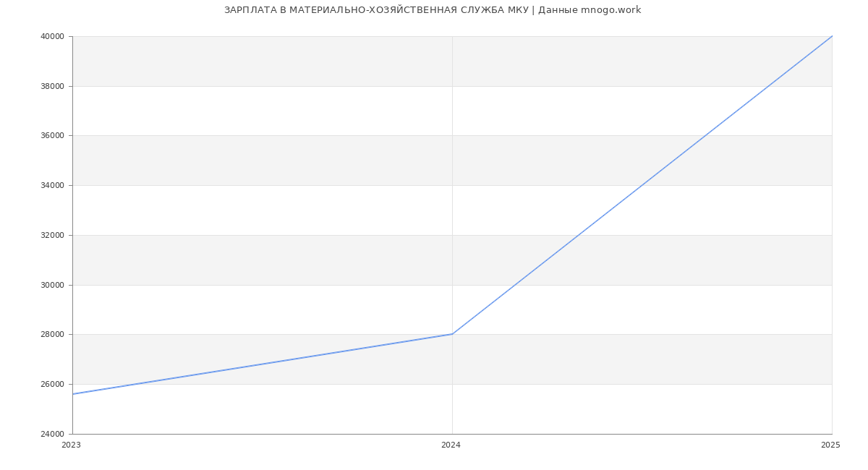Screen dimensions: 868x470
Task: Click the 2023 starting point of line
Action: click(73, 394)
